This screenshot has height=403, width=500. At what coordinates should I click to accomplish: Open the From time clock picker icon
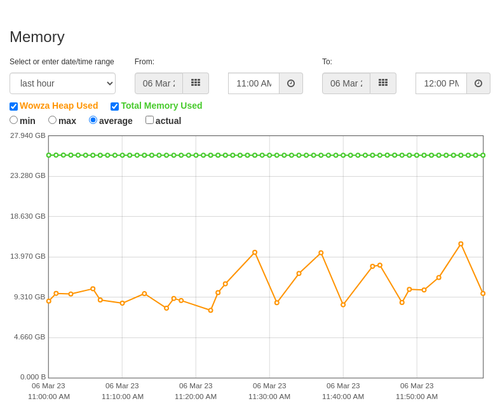coord(291,83)
